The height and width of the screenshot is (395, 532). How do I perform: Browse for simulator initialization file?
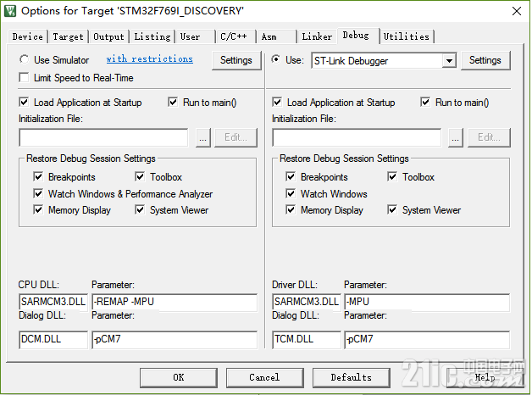203,137
